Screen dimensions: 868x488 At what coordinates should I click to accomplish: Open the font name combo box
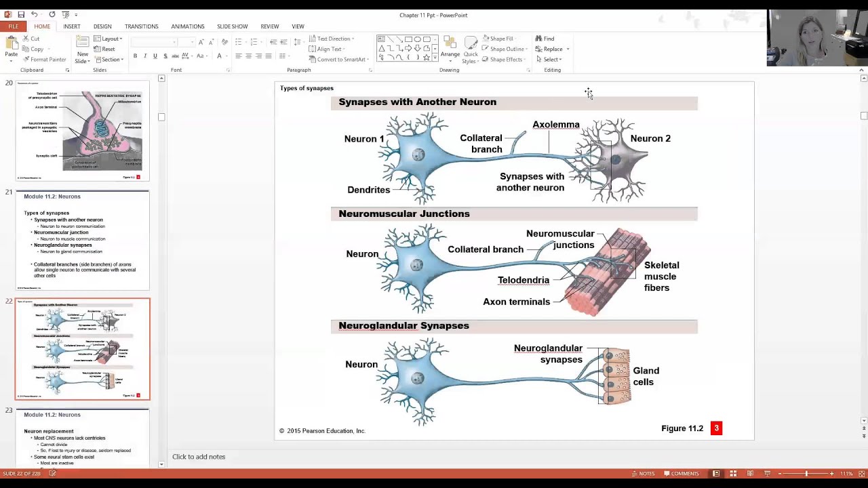coord(154,42)
